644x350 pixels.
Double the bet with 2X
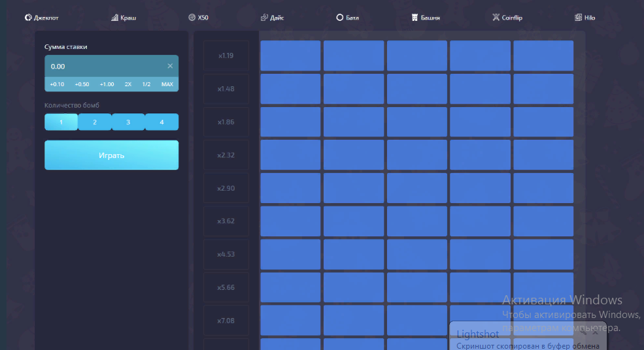128,84
